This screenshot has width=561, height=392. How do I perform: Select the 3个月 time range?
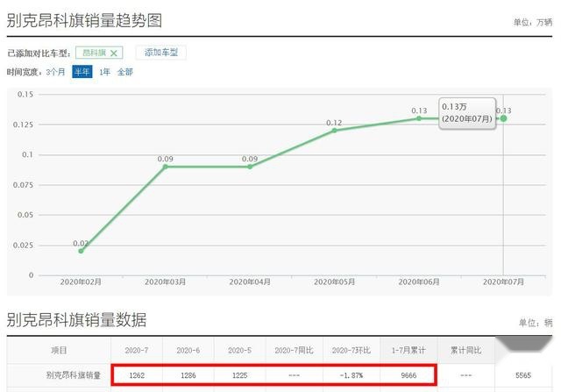55,72
